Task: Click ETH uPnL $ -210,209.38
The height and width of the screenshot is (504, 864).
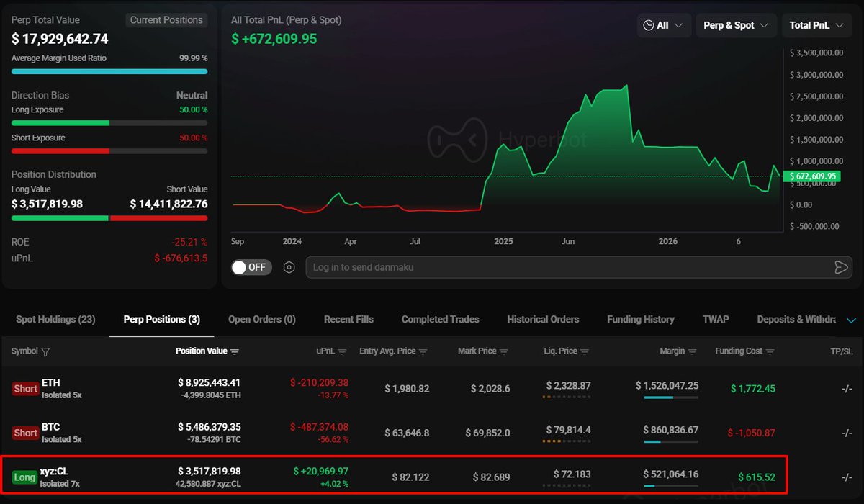Action: (319, 383)
